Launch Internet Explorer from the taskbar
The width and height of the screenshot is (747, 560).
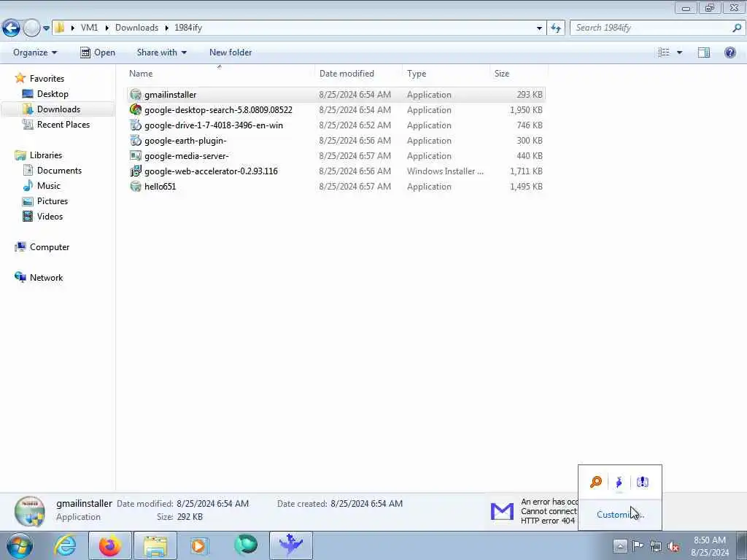(x=65, y=545)
